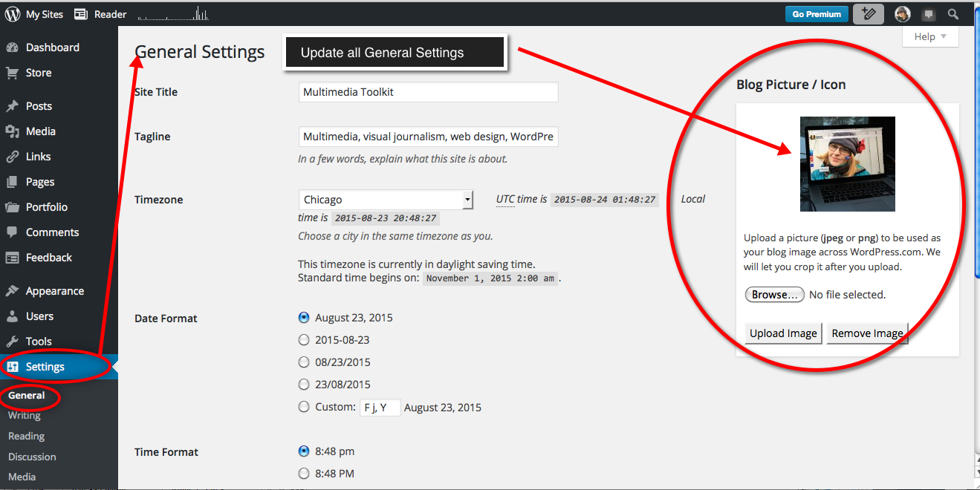The width and height of the screenshot is (980, 490).
Task: Expand the Help dropdown
Action: coord(929,36)
